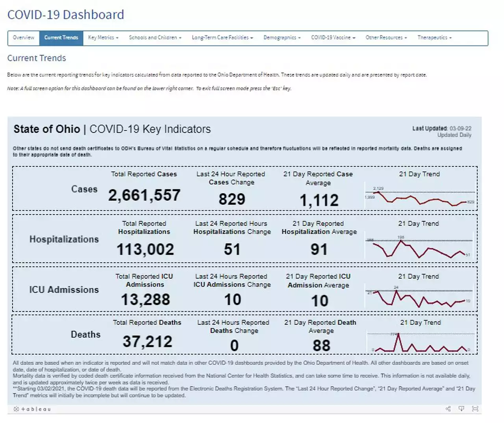Click the COVID-19 Dashboard heading
The height and width of the screenshot is (423, 504).
tap(66, 15)
